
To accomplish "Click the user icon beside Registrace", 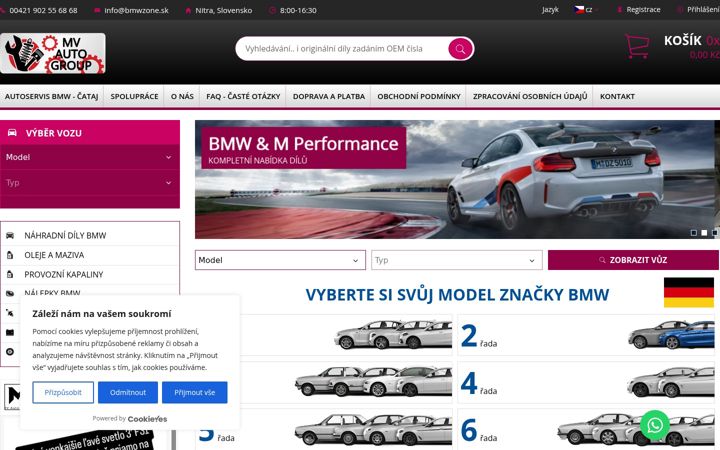I will pyautogui.click(x=619, y=10).
